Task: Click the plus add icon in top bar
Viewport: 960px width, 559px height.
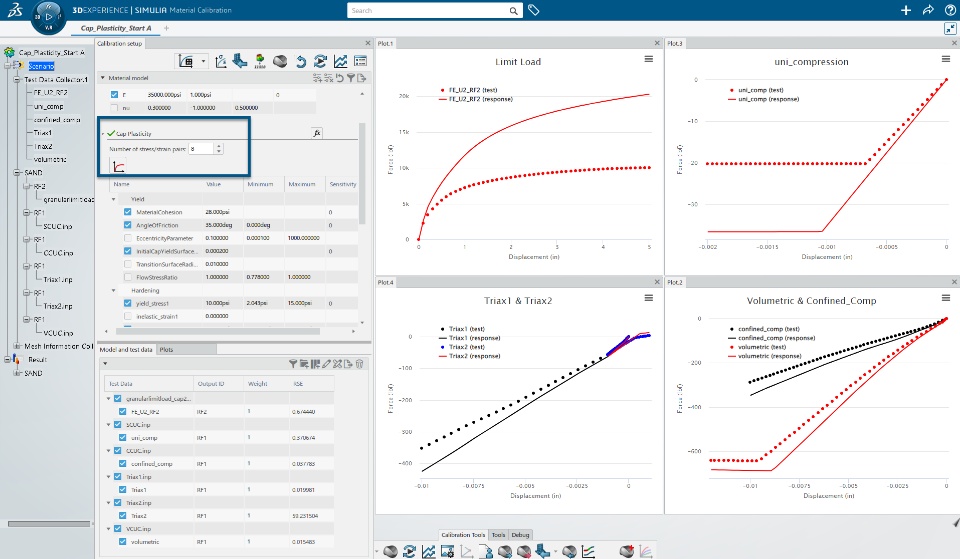Action: click(906, 10)
